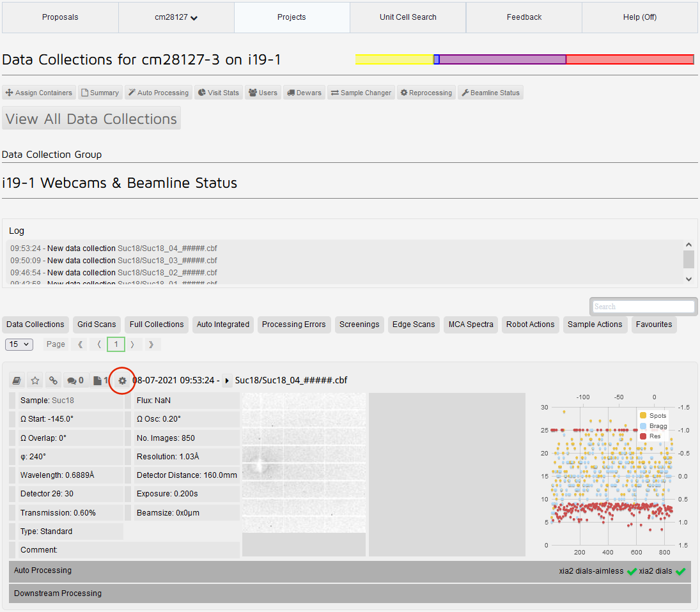Favourite the Suc18_04 collection with star icon
This screenshot has width=700, height=612.
coord(35,381)
